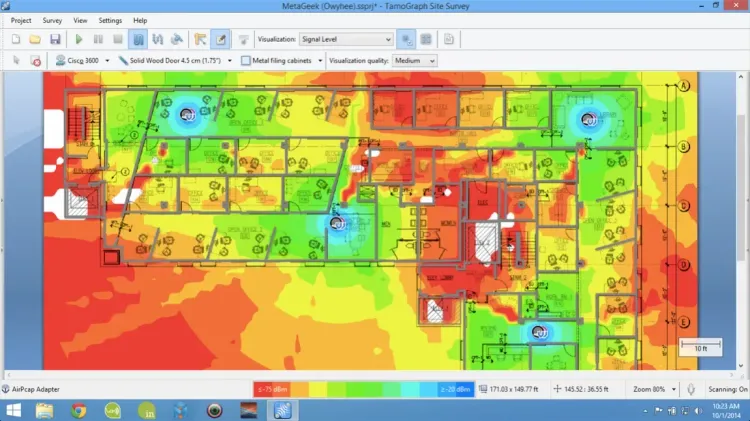Open a project with the folder icon

coord(35,39)
